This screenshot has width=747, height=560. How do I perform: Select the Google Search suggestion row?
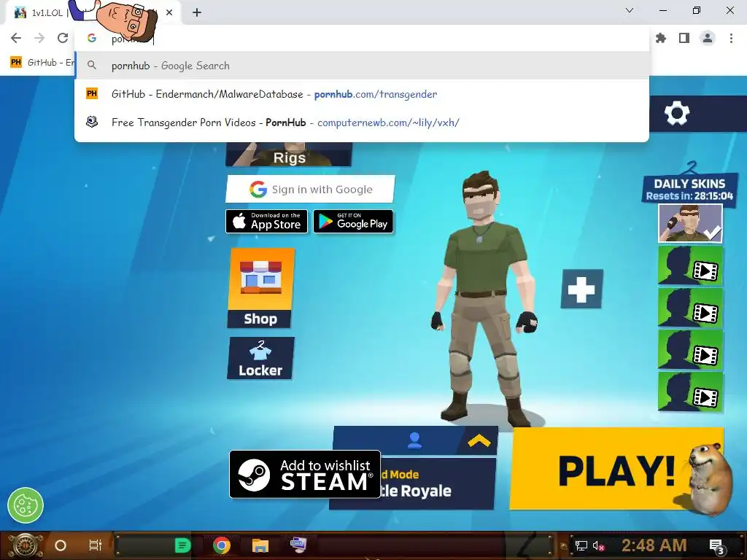tap(362, 66)
